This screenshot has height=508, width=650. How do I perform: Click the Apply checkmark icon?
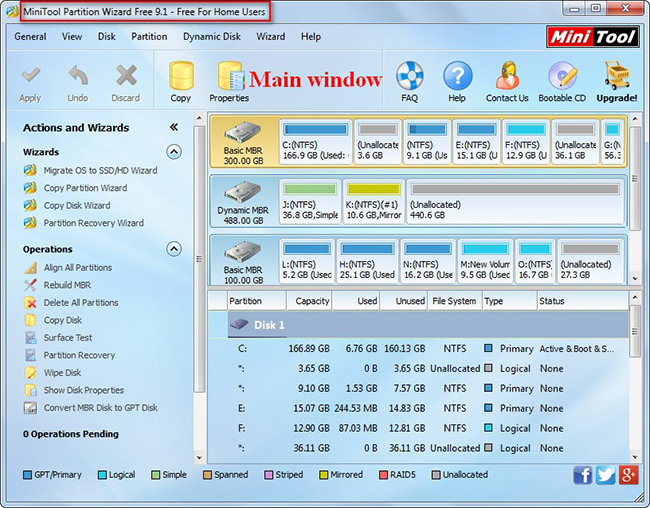tap(31, 76)
